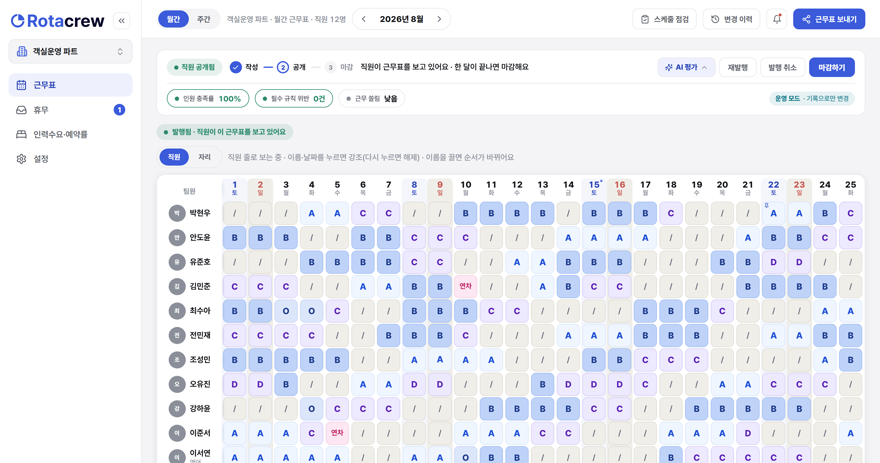Select the day 1 토 column header
The height and width of the screenshot is (463, 880).
tap(235, 188)
